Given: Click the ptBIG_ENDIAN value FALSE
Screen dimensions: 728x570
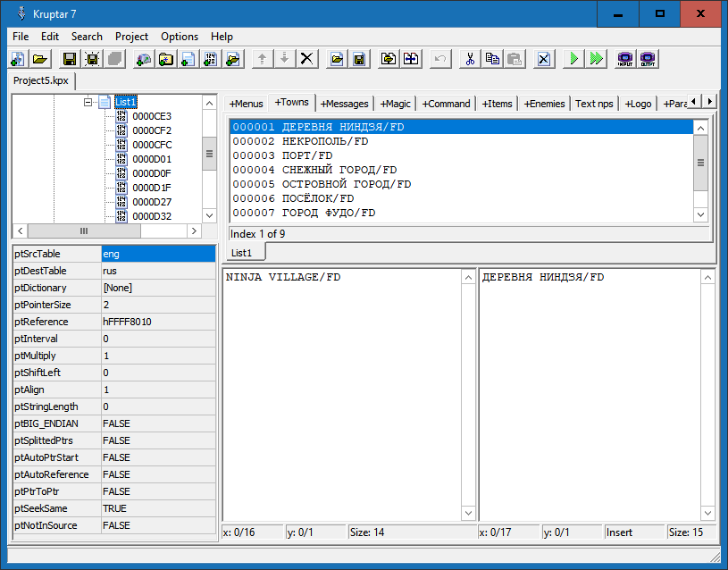Looking at the screenshot, I should point(158,423).
